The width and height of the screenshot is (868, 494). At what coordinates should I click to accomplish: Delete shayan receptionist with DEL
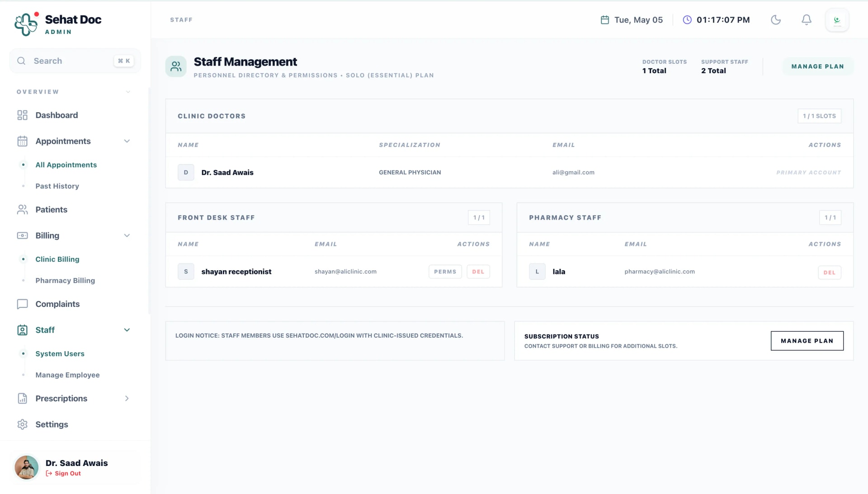478,272
